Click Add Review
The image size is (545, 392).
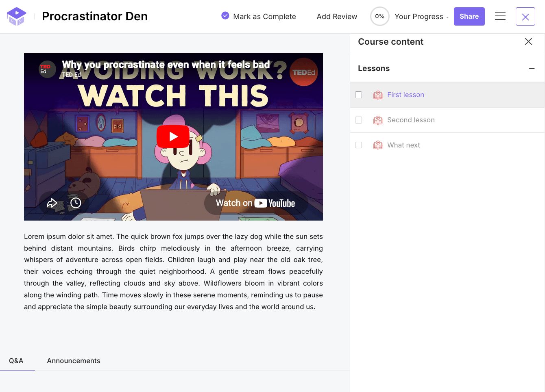(337, 16)
